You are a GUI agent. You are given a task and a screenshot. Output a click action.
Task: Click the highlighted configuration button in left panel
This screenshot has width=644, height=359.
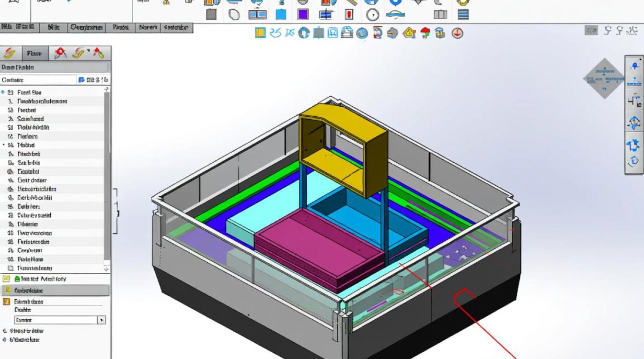click(54, 290)
